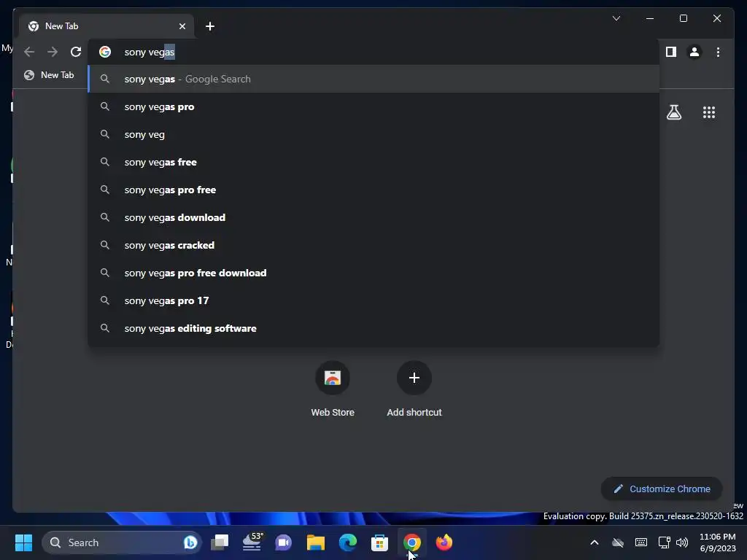The image size is (747, 560).
Task: Close the New Tab tab
Action: point(182,26)
